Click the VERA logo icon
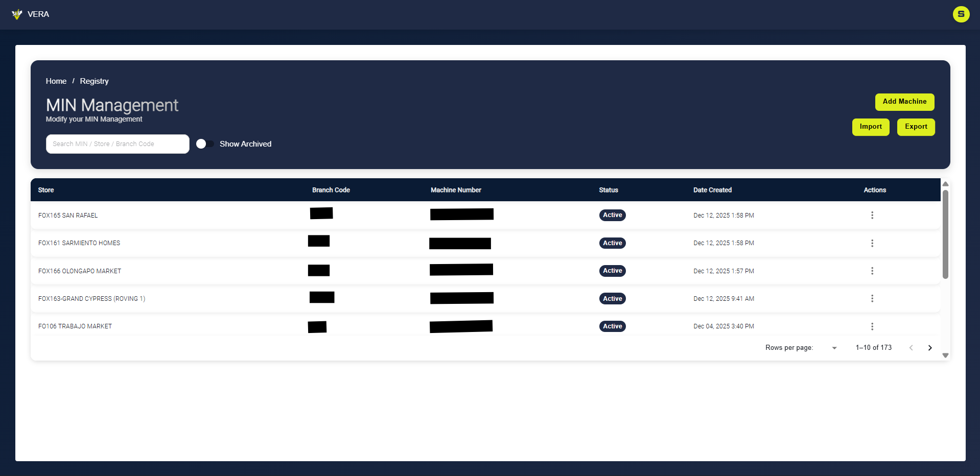This screenshot has width=980, height=476. 17,14
